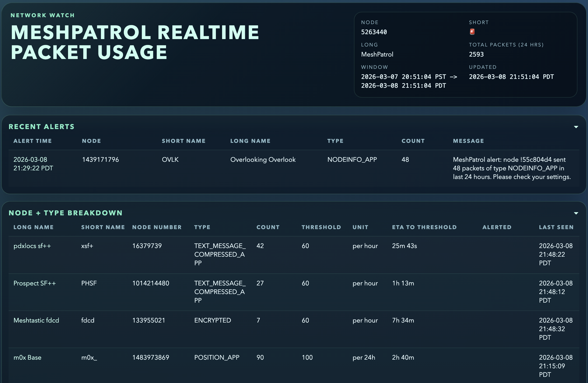
Task: Click the Count header in Recent Alerts
Action: (x=413, y=141)
